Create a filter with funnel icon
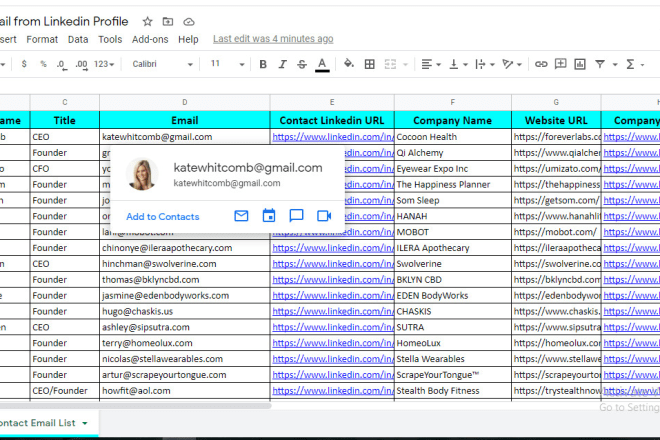Image resolution: width=660 pixels, height=440 pixels. [x=600, y=64]
